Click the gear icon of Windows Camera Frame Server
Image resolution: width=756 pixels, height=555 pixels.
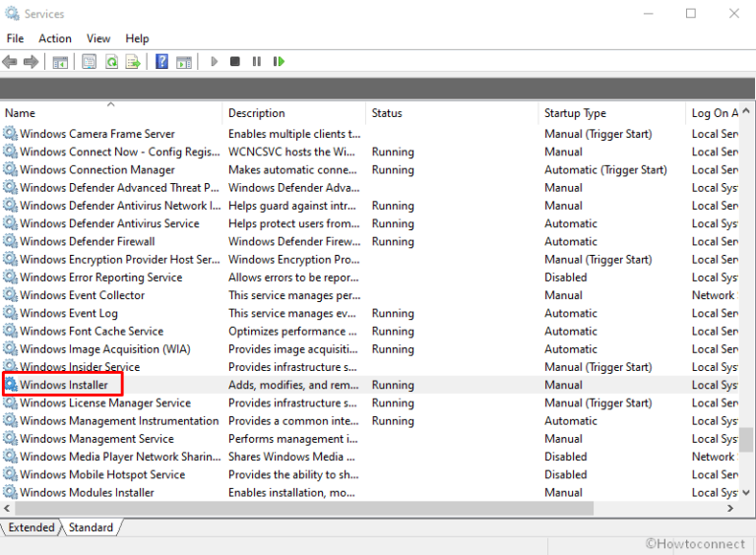point(11,133)
